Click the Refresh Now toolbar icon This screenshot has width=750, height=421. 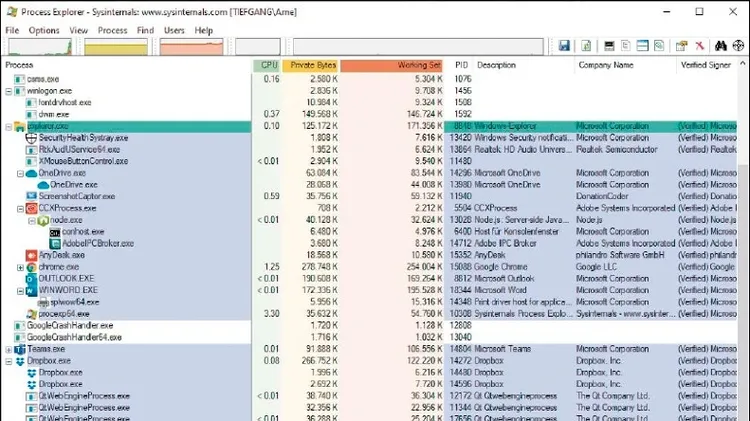pos(586,46)
